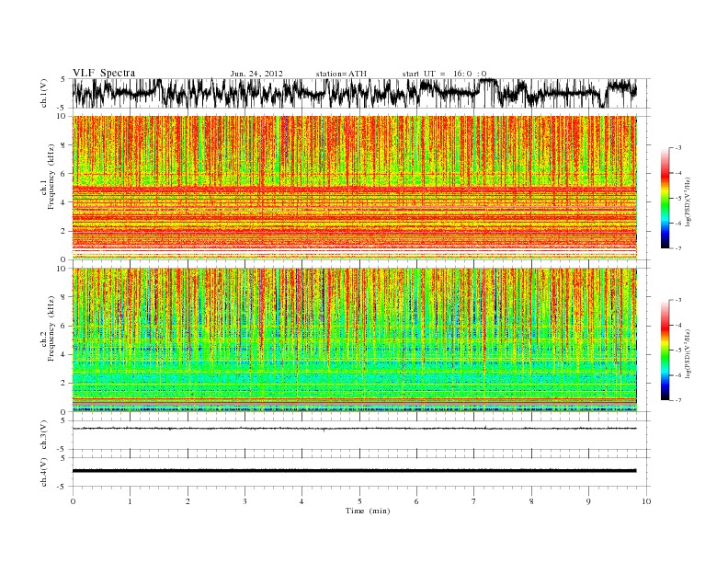The height and width of the screenshot is (563, 728).
Task: Click the ch.1 voltage waveform trace
Action: coord(354,93)
